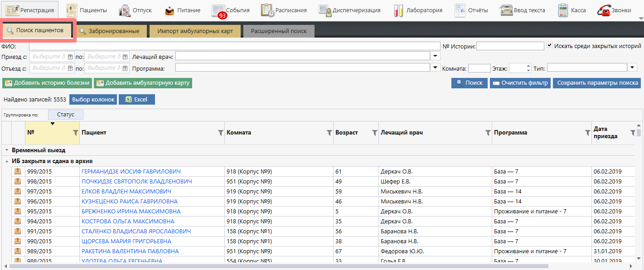644x270 pixels.
Task: Open the Программа dropdown list
Action: tap(435, 67)
